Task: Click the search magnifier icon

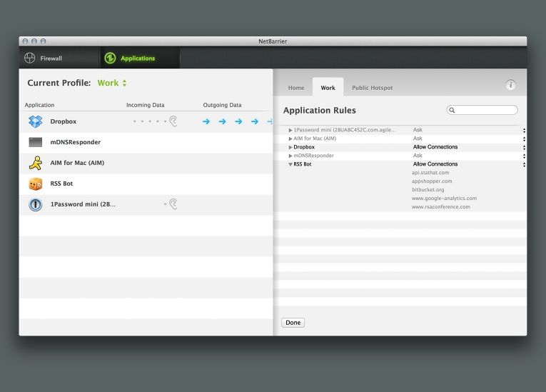Action: pyautogui.click(x=452, y=110)
